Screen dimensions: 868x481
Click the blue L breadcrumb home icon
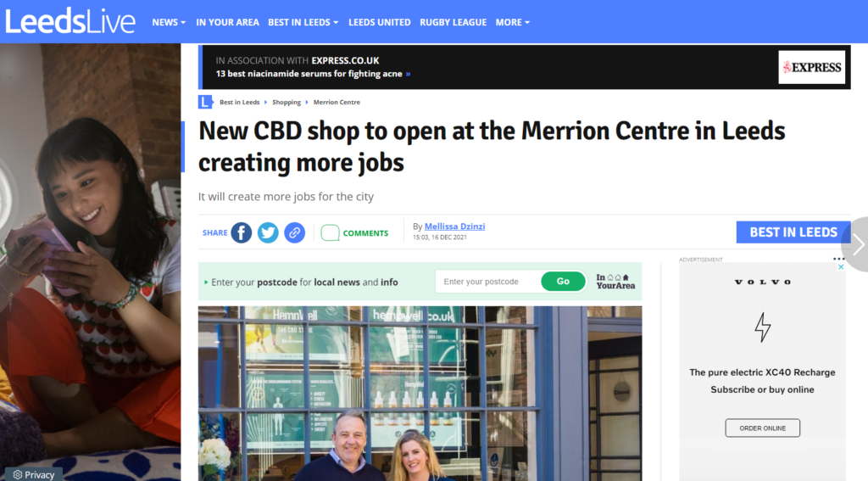(x=205, y=102)
